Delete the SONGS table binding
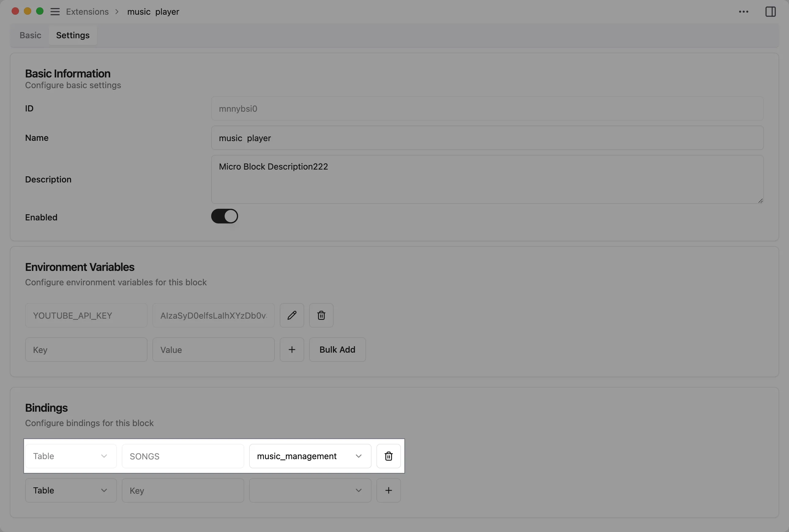789x532 pixels. (388, 456)
